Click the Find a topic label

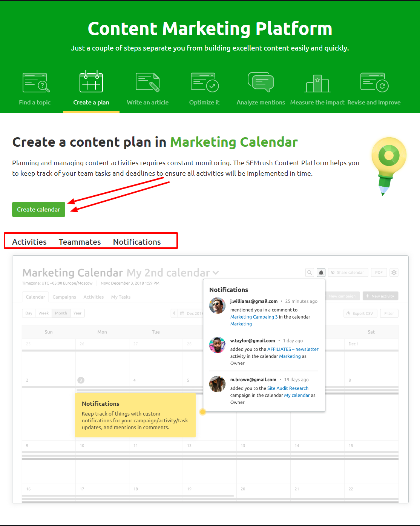tap(35, 103)
